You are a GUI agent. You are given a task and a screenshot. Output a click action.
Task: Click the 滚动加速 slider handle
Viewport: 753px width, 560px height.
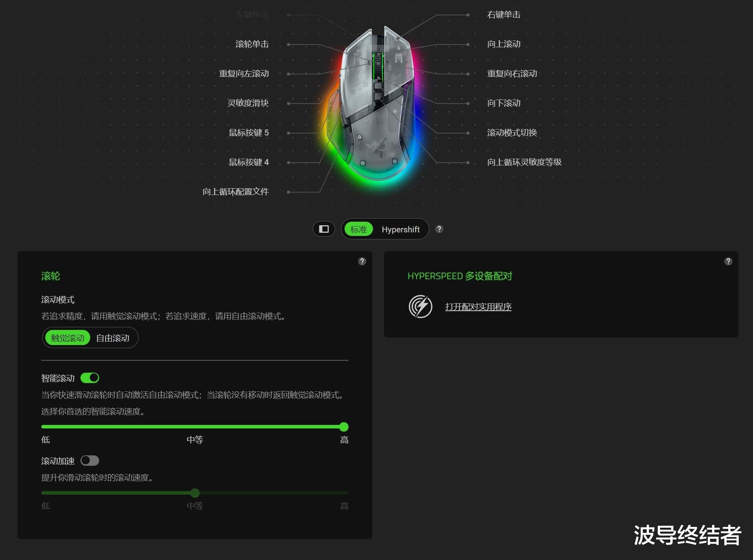195,493
